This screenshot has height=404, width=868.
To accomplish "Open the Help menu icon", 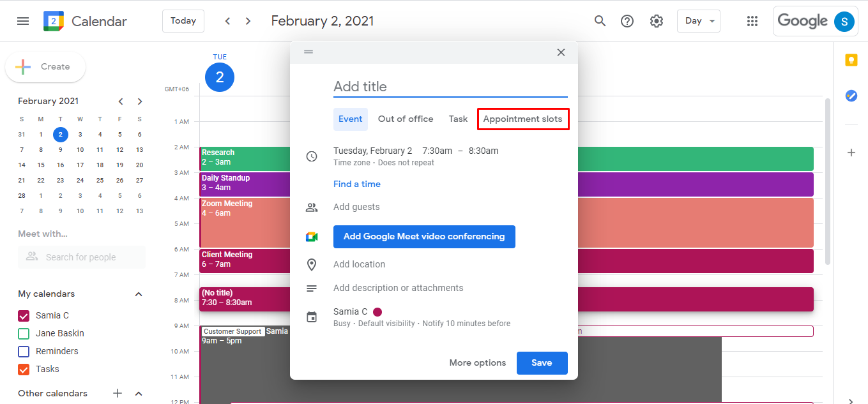I will click(x=627, y=20).
